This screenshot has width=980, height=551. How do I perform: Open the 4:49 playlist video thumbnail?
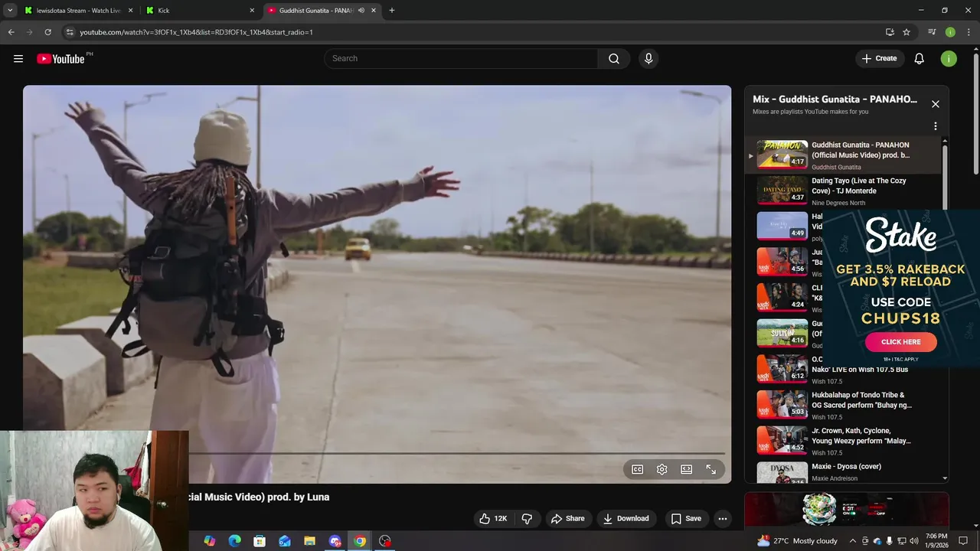coord(782,227)
